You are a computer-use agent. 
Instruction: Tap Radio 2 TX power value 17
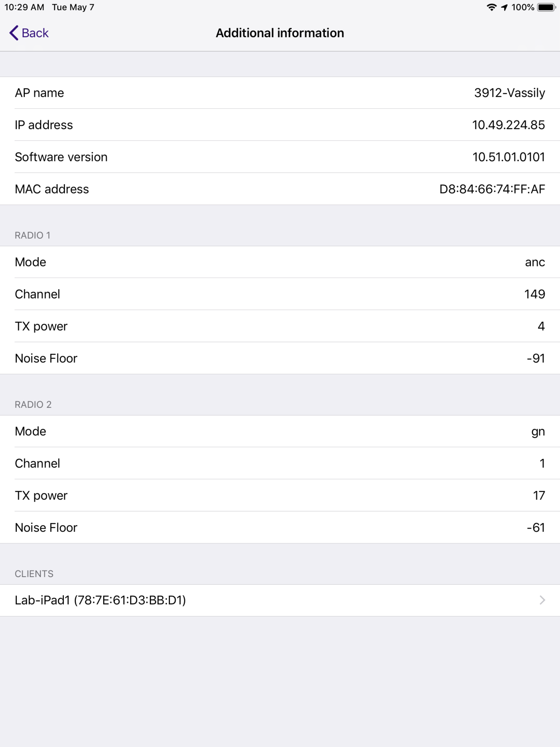[x=539, y=495]
